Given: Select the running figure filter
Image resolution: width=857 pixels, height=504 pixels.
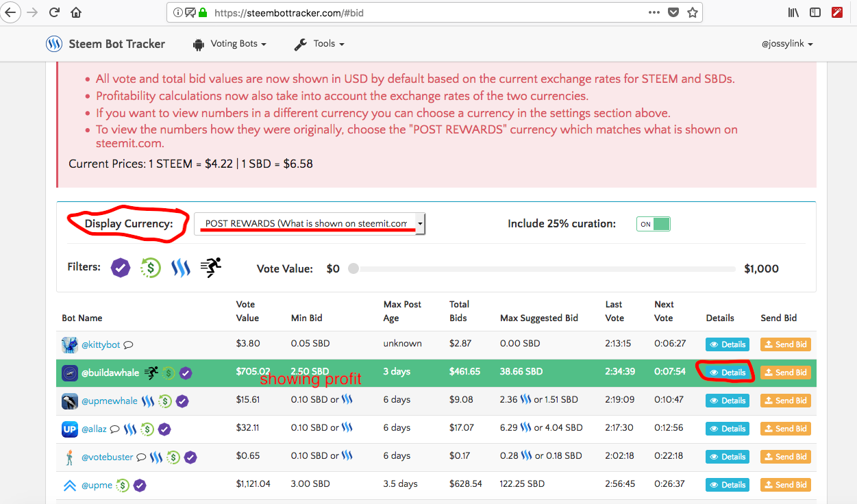Looking at the screenshot, I should (210, 268).
